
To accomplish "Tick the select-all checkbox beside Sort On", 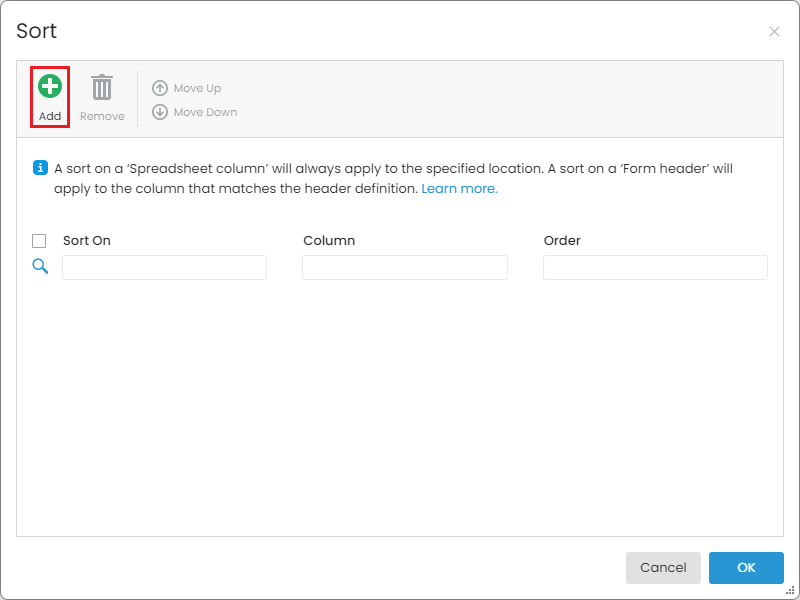I will point(39,241).
